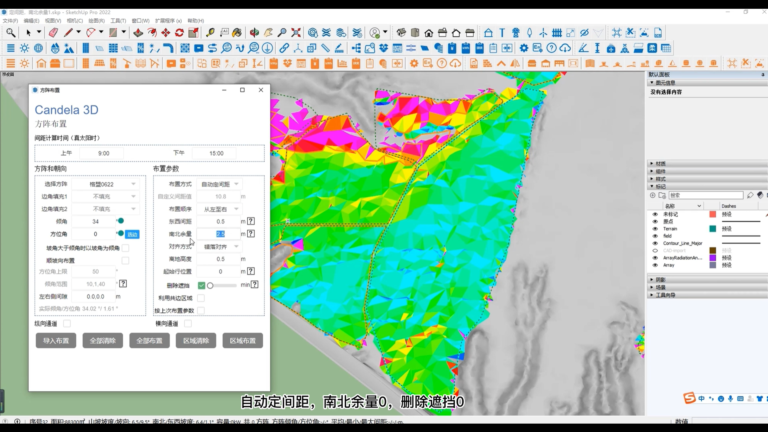Activate the Pan hand tool
The height and width of the screenshot is (432, 768).
268,33
